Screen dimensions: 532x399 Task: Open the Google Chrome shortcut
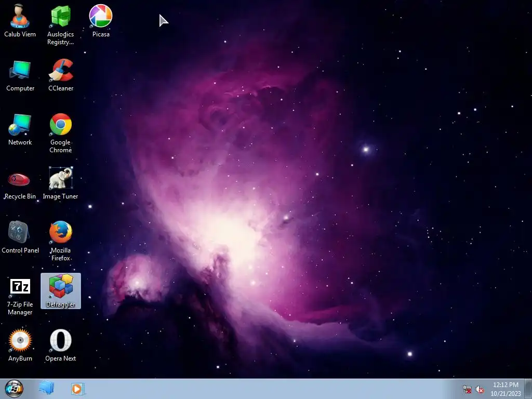61,134
